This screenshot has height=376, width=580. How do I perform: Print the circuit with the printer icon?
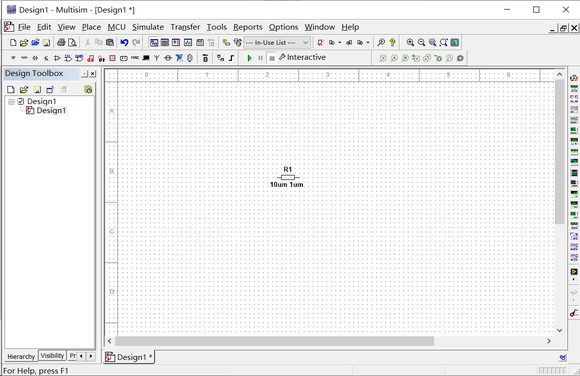[61, 43]
